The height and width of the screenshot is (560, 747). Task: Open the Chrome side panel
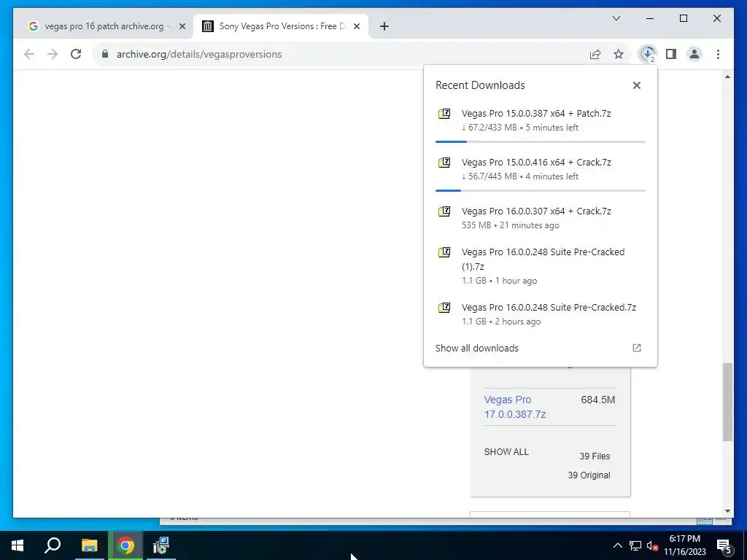coord(671,54)
